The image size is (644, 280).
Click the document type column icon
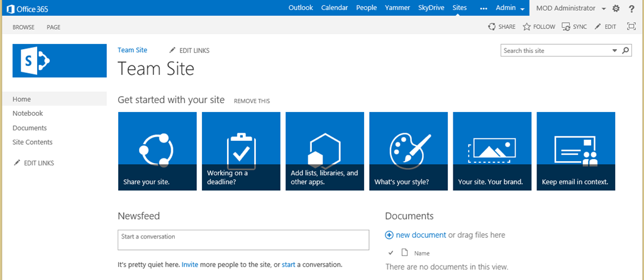(404, 252)
